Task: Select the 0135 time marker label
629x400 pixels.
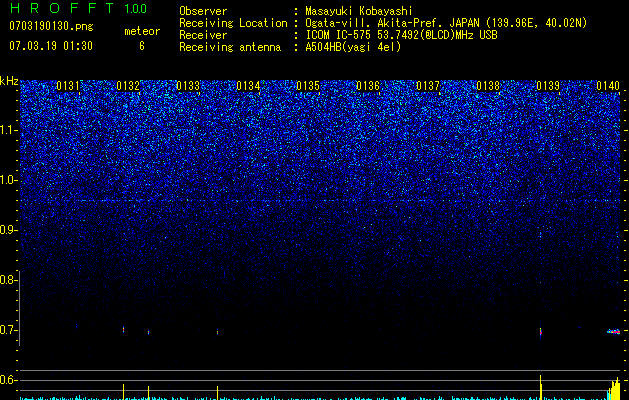Action: 308,86
